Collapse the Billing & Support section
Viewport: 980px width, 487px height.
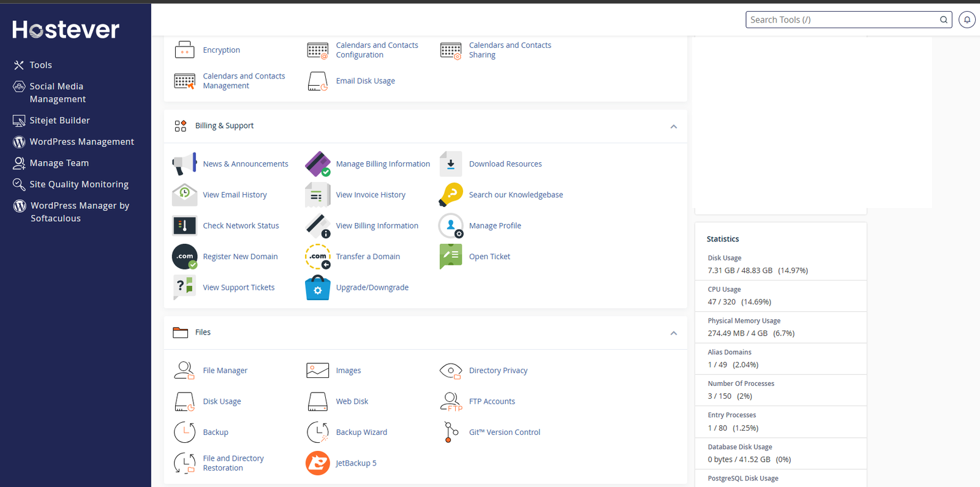(674, 126)
